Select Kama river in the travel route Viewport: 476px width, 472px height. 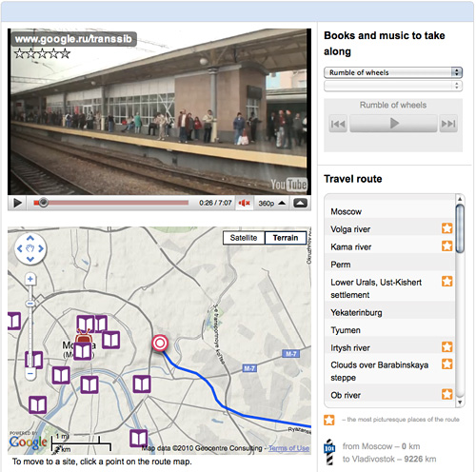point(389,246)
